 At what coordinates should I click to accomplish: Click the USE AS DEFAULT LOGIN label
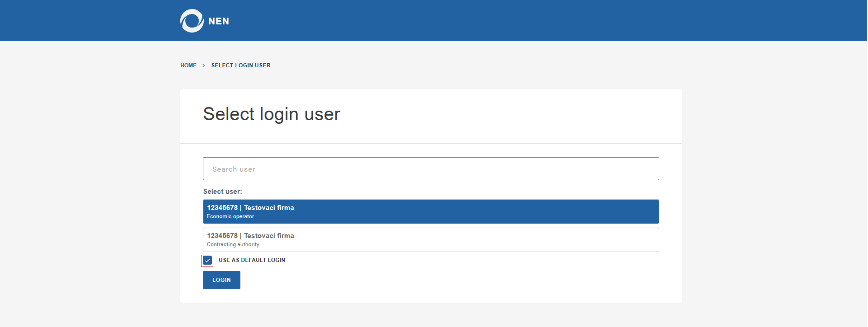click(252, 260)
